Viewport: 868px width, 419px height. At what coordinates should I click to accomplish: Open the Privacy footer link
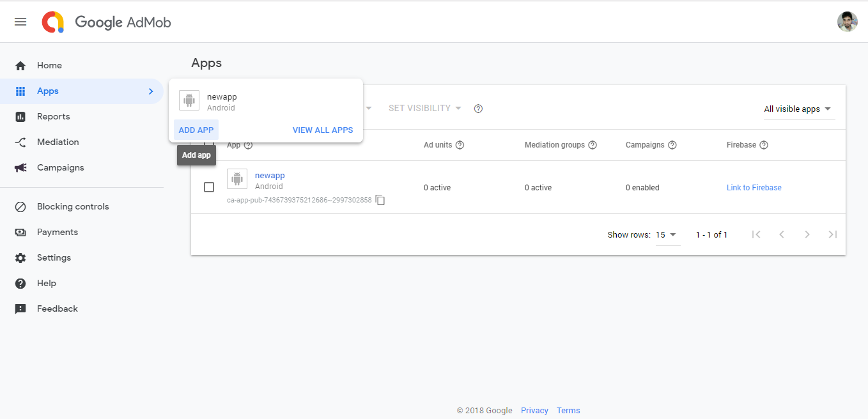point(534,411)
